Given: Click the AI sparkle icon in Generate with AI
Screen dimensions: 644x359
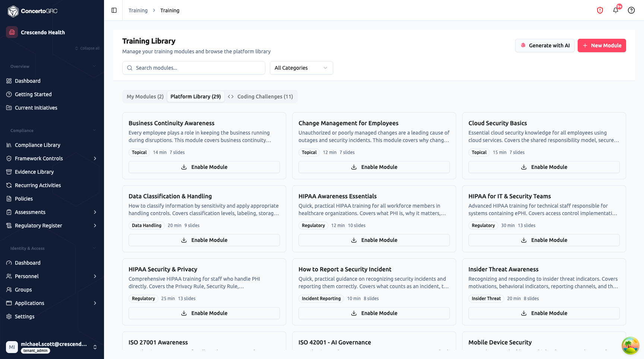Looking at the screenshot, I should click(x=523, y=45).
